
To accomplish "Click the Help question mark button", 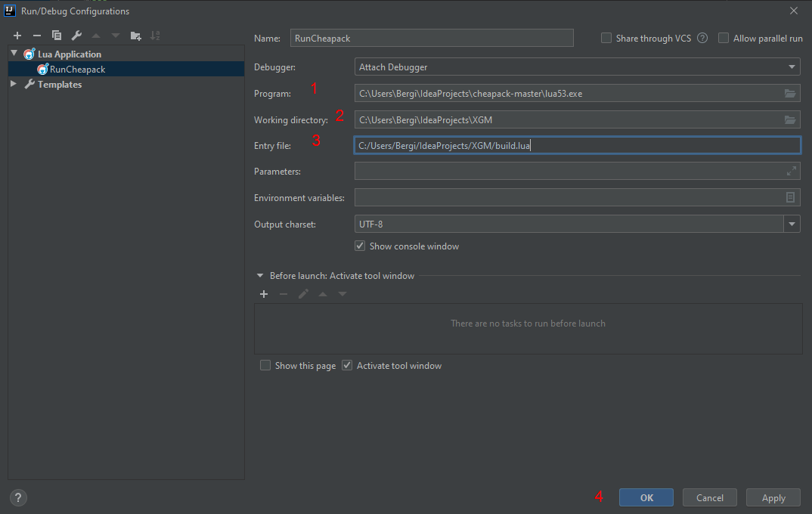I will pyautogui.click(x=19, y=497).
